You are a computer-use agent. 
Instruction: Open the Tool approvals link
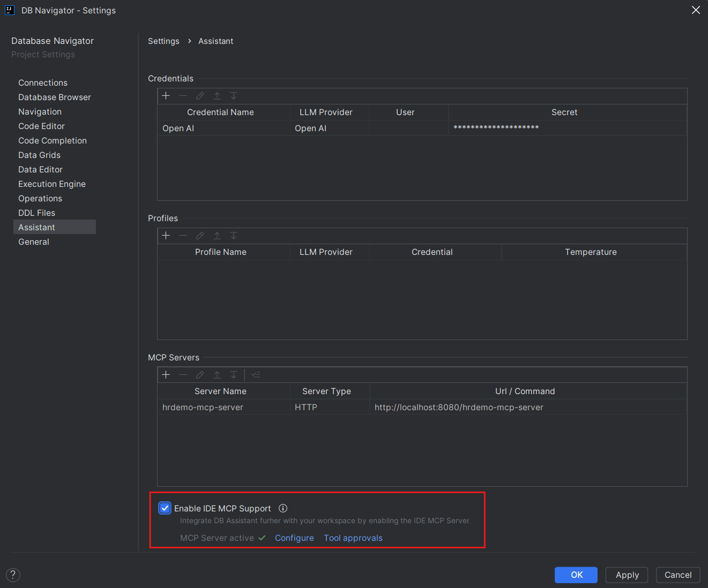pos(353,538)
